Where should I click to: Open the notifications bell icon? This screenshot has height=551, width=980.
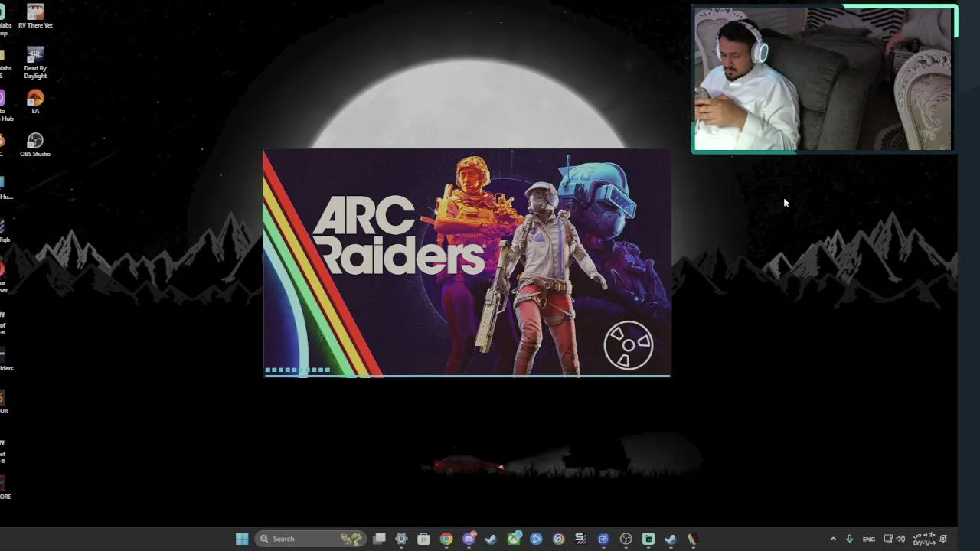[943, 539]
